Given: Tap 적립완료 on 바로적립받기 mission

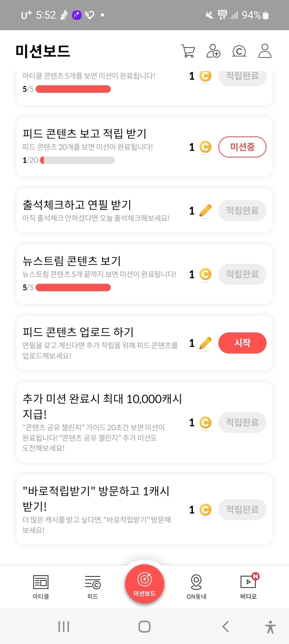Looking at the screenshot, I should coord(242,510).
